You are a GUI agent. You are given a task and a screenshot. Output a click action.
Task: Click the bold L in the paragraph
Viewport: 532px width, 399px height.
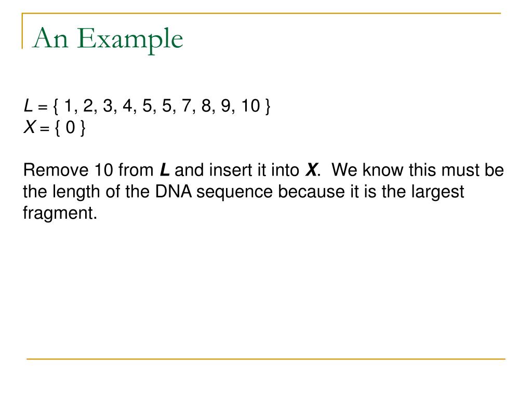coord(165,170)
